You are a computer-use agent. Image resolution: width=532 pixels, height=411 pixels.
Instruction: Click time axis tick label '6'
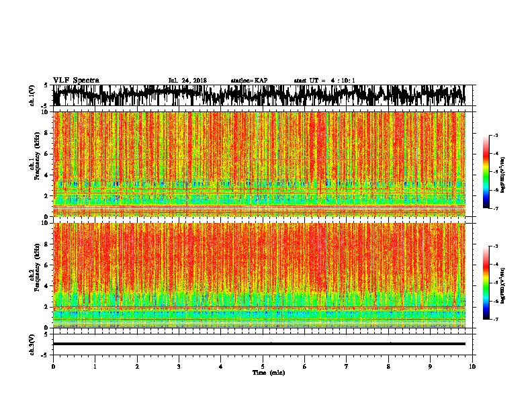305,367
